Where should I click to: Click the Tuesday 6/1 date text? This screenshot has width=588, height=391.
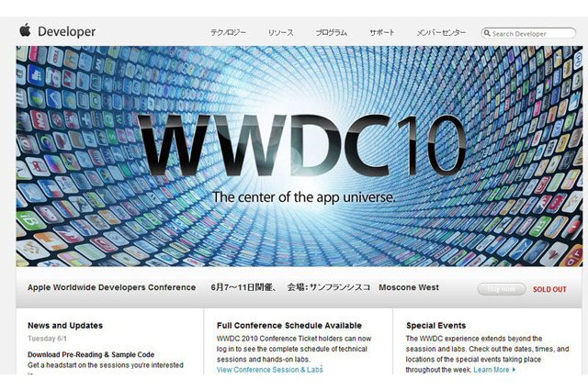pyautogui.click(x=47, y=339)
